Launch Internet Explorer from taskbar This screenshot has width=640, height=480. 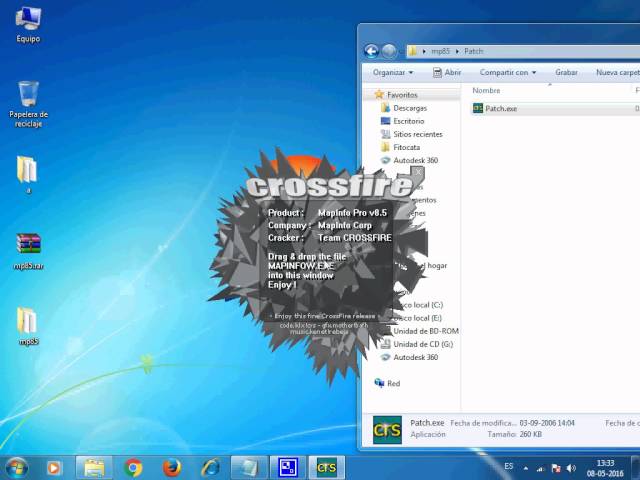(211, 468)
